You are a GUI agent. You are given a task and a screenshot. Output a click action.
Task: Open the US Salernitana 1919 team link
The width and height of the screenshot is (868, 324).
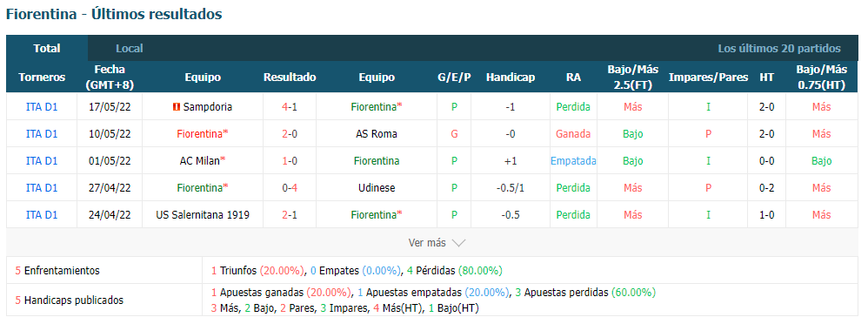(204, 215)
